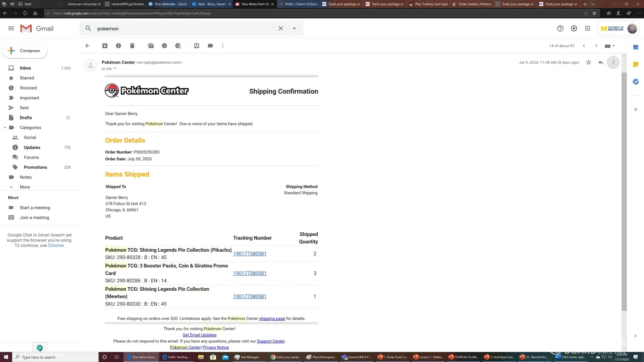The width and height of the screenshot is (644, 362).
Task: Get add-ons with the plus icon
Action: pyautogui.click(x=636, y=109)
